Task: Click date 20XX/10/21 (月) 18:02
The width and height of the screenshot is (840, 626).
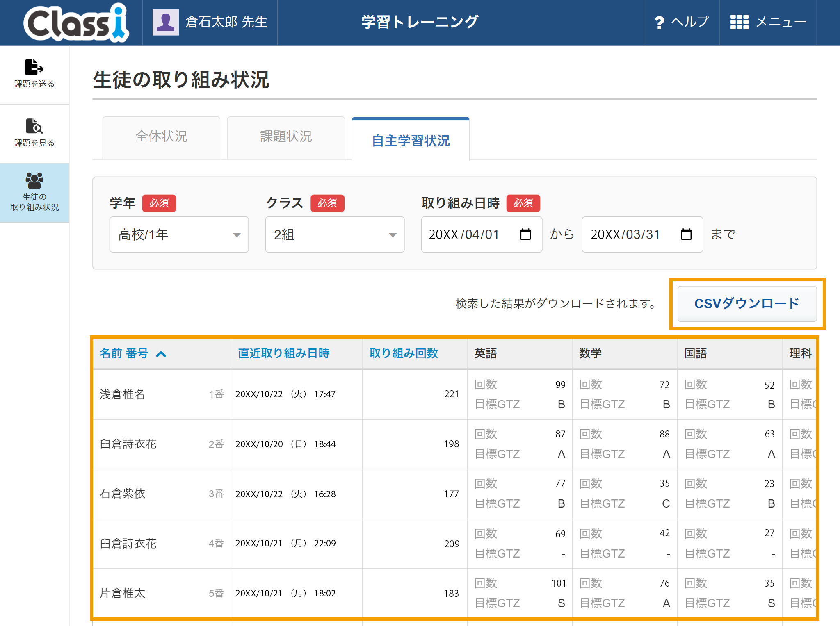Action: coord(285,593)
